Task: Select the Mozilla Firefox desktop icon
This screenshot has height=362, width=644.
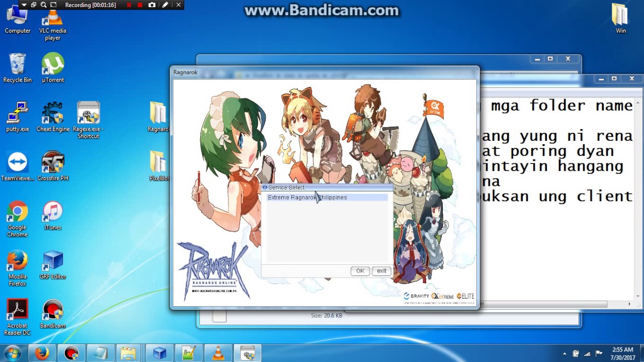Action: pos(18,268)
